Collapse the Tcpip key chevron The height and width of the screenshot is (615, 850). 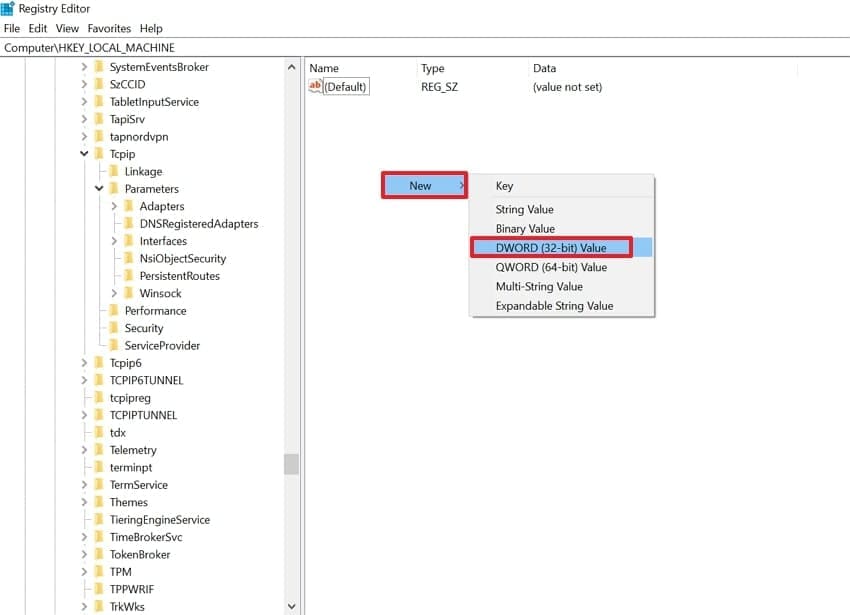[x=84, y=154]
